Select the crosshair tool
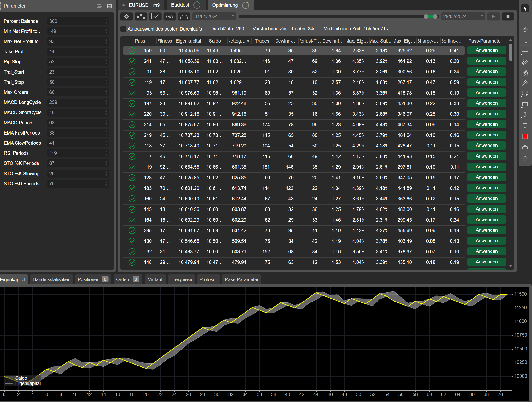 pyautogui.click(x=525, y=19)
